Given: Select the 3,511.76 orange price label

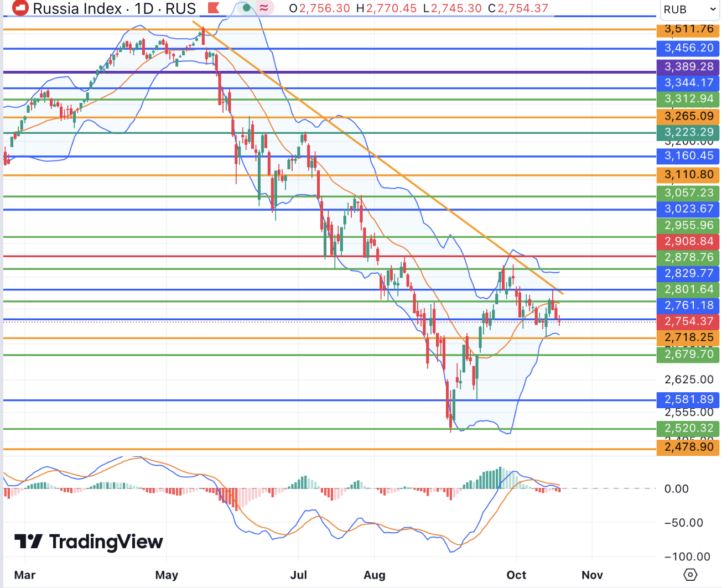Looking at the screenshot, I should click(x=688, y=29).
